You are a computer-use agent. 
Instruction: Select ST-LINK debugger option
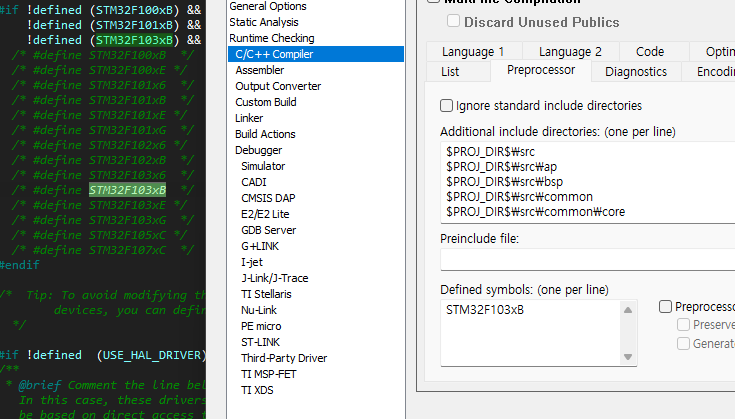pyautogui.click(x=260, y=342)
